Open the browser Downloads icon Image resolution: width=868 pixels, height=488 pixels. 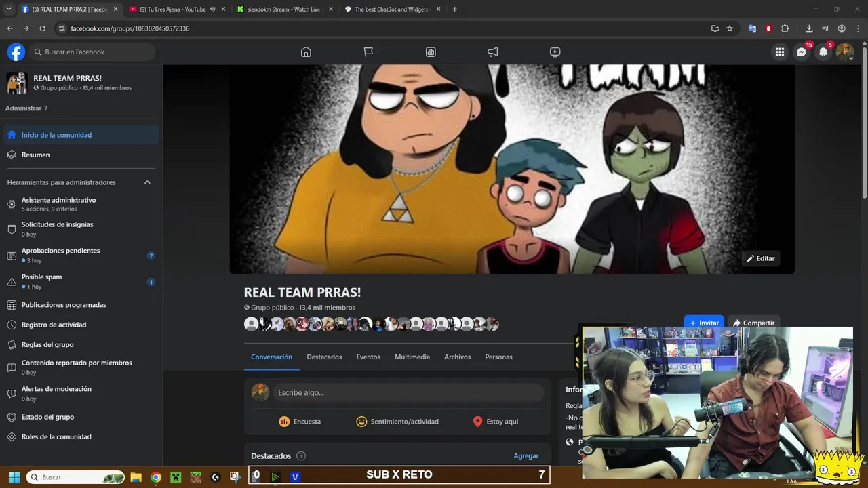pos(809,28)
